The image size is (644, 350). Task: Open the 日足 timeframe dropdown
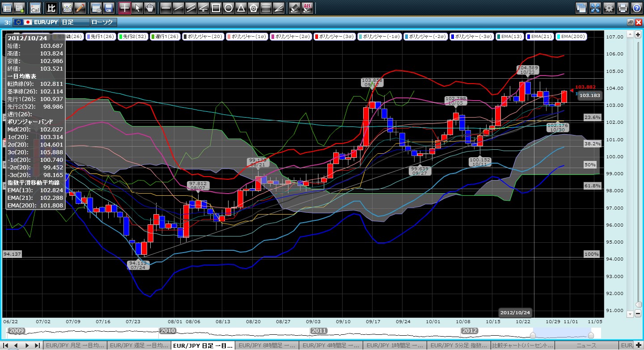point(74,22)
